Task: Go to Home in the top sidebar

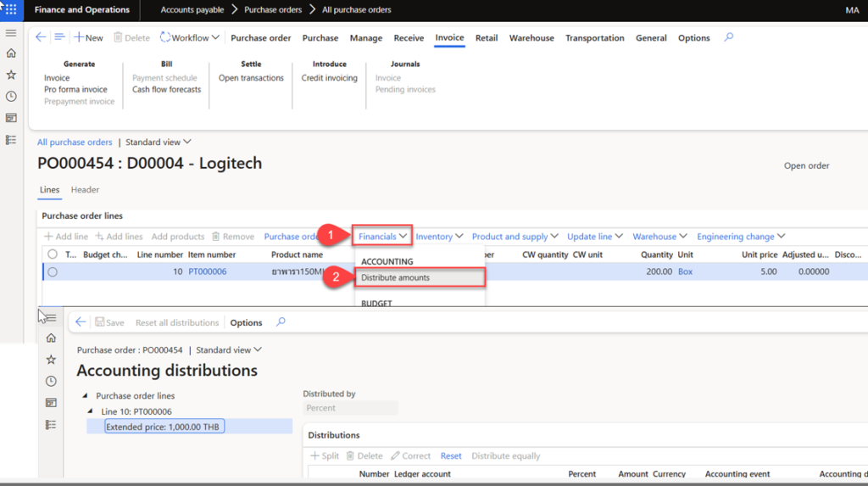Action: point(11,53)
